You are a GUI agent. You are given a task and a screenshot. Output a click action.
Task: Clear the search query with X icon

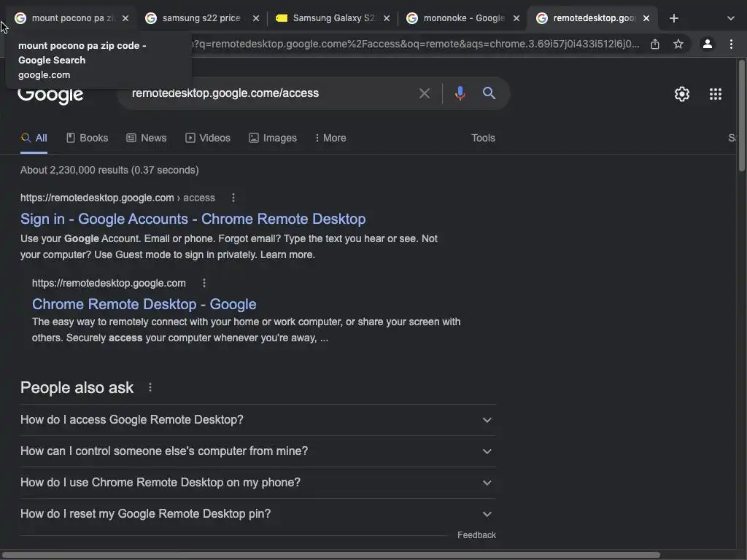coord(424,93)
